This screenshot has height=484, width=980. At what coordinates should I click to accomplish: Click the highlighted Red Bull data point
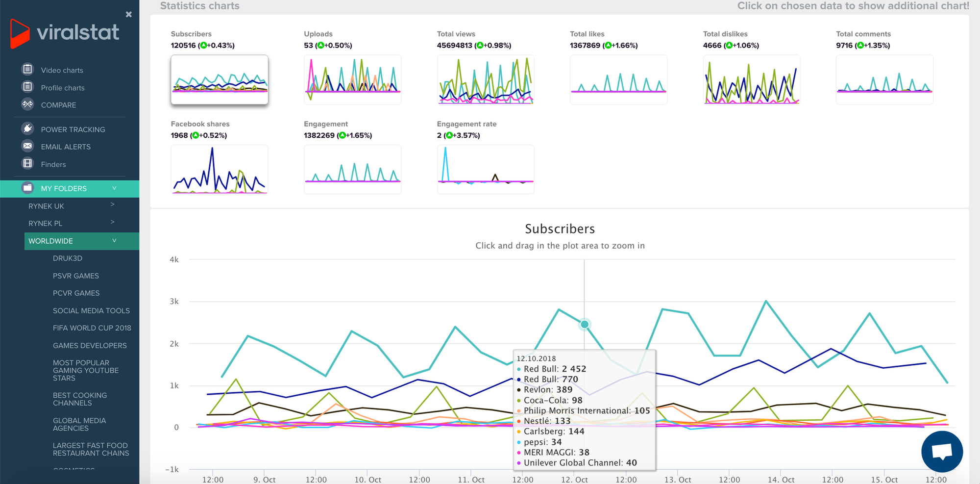pos(585,324)
